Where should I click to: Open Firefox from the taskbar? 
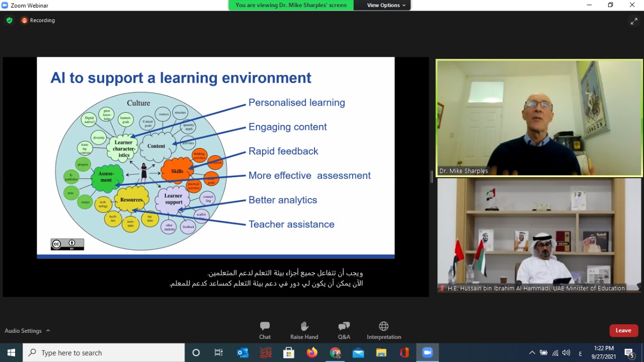click(312, 352)
